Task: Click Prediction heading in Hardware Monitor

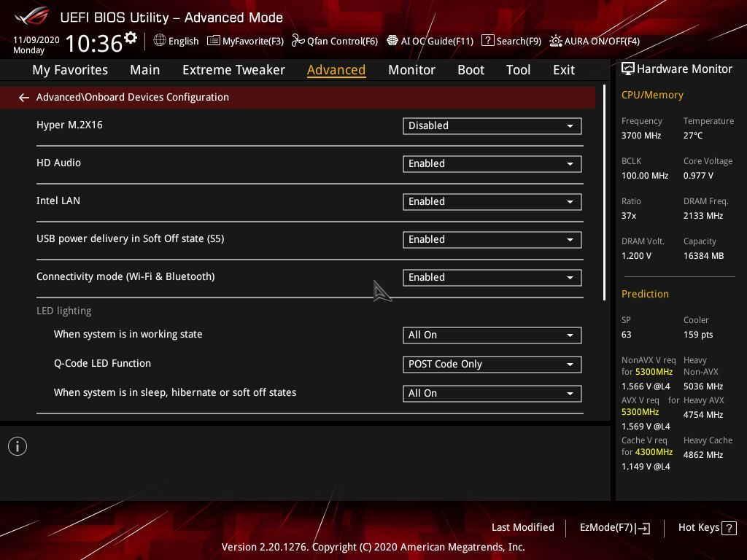Action: (x=645, y=294)
